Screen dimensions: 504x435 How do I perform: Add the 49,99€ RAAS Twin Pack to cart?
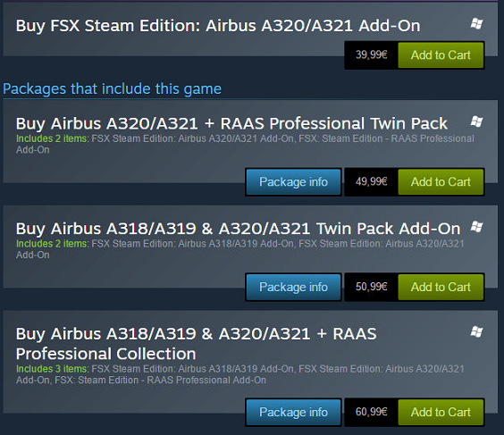441,182
